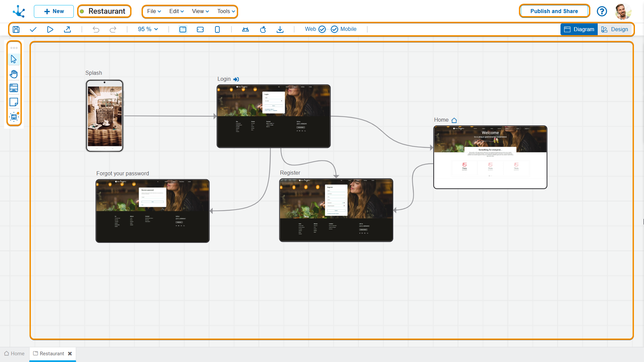Switch to the Home bottom tab
This screenshot has height=362, width=644.
14,354
